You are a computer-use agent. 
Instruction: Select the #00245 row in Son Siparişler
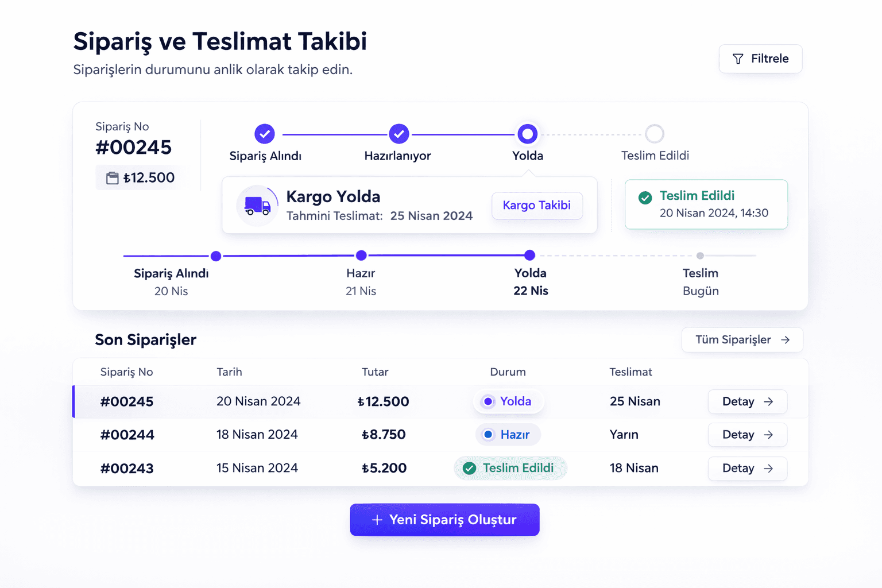pyautogui.click(x=287, y=401)
